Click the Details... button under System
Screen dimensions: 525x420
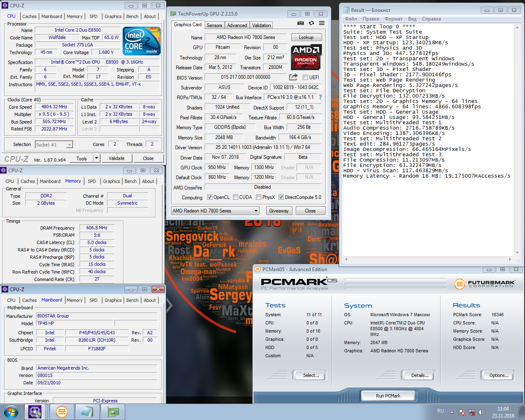click(x=418, y=375)
